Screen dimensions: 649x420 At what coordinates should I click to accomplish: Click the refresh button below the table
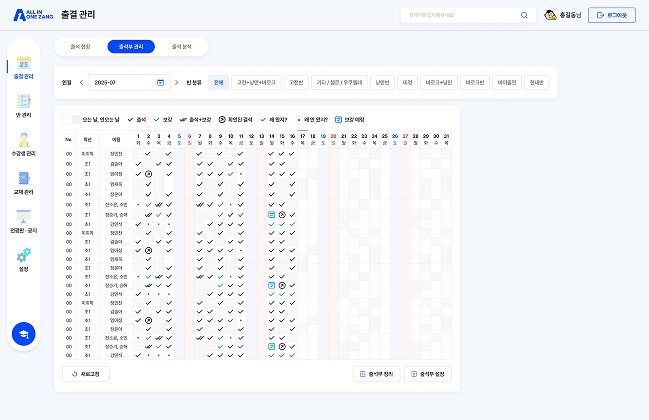[86, 374]
